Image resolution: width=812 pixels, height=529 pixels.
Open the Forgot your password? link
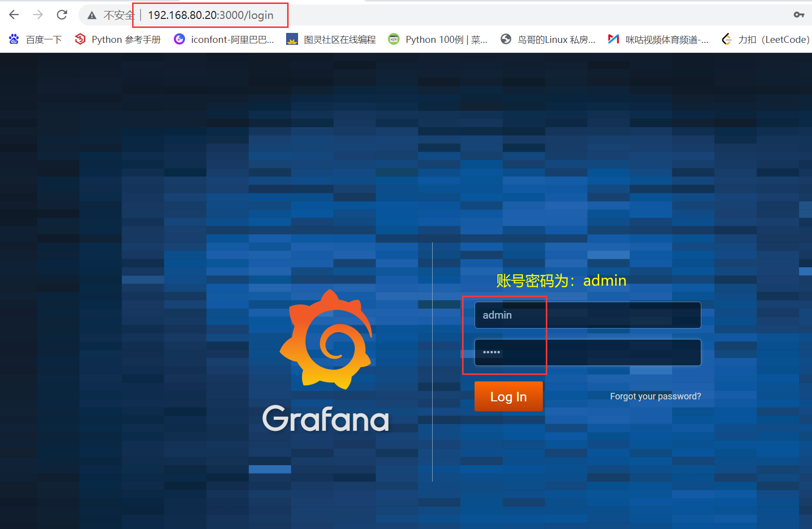coord(655,396)
